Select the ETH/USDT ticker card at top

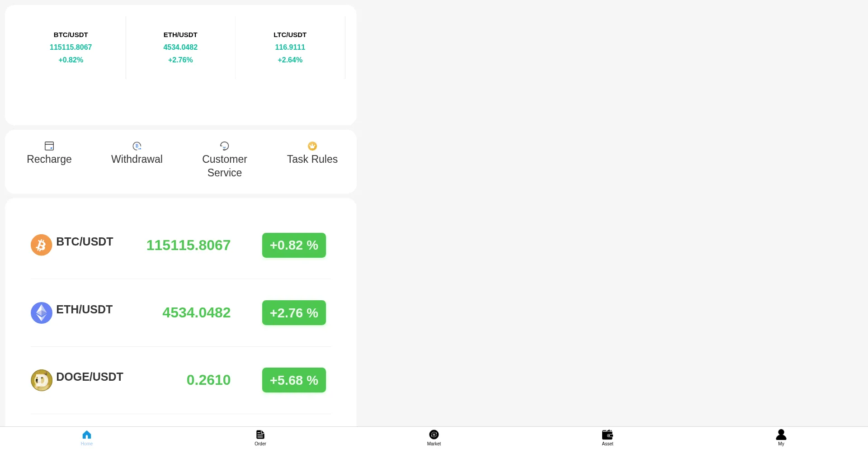click(x=180, y=47)
